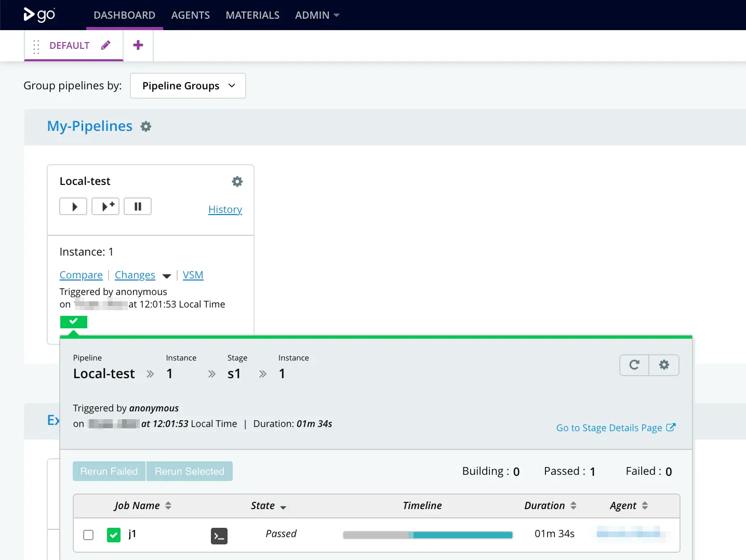Add a new dashboard tab with plus icon

click(x=138, y=45)
